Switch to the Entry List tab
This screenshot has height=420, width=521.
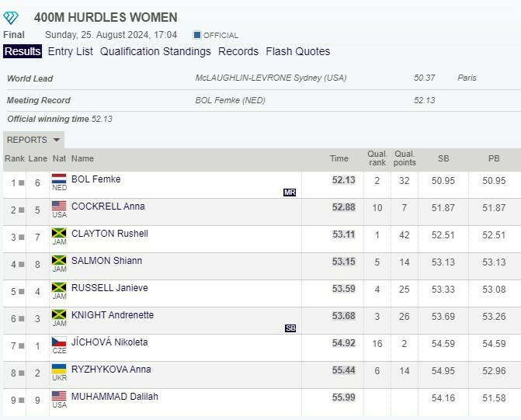(70, 51)
